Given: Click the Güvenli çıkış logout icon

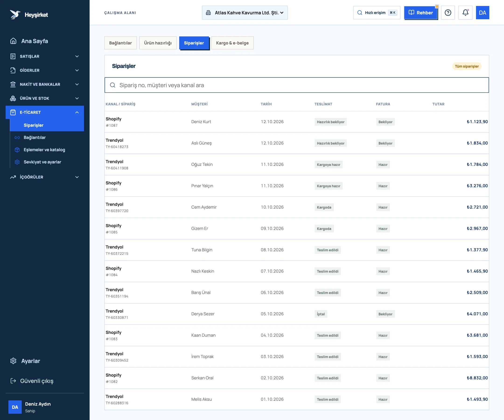Looking at the screenshot, I should (x=14, y=381).
